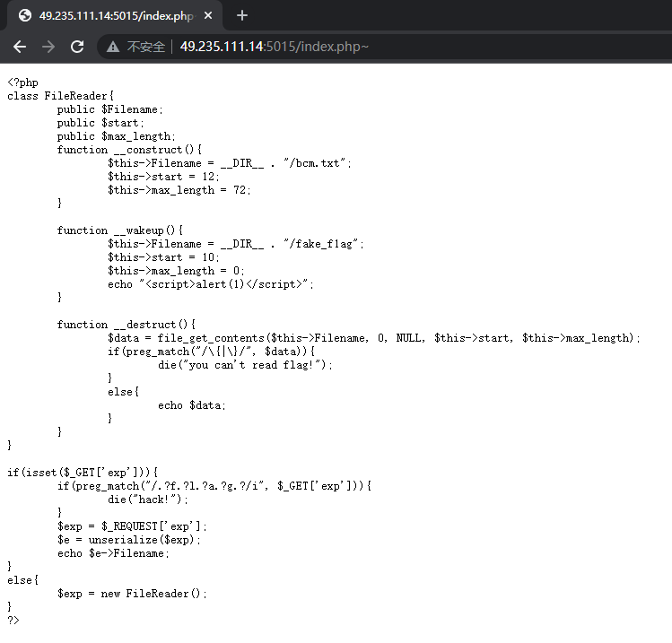Click the back navigation arrow
The width and height of the screenshot is (672, 643).
pos(20,47)
